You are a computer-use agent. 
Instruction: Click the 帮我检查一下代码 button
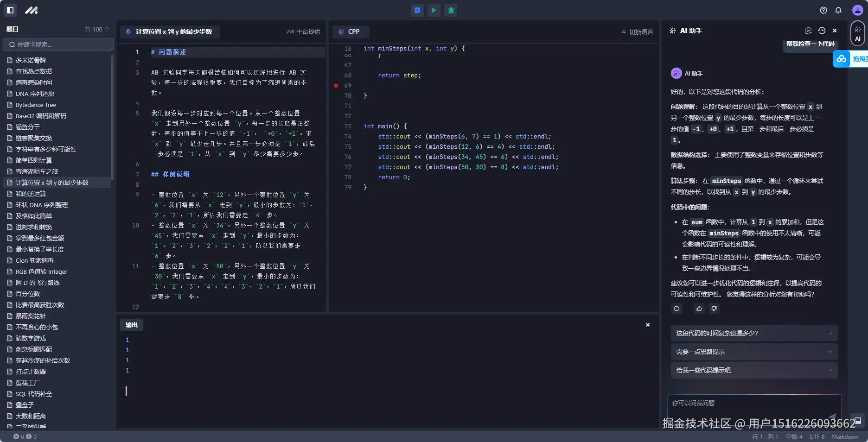tap(810, 44)
